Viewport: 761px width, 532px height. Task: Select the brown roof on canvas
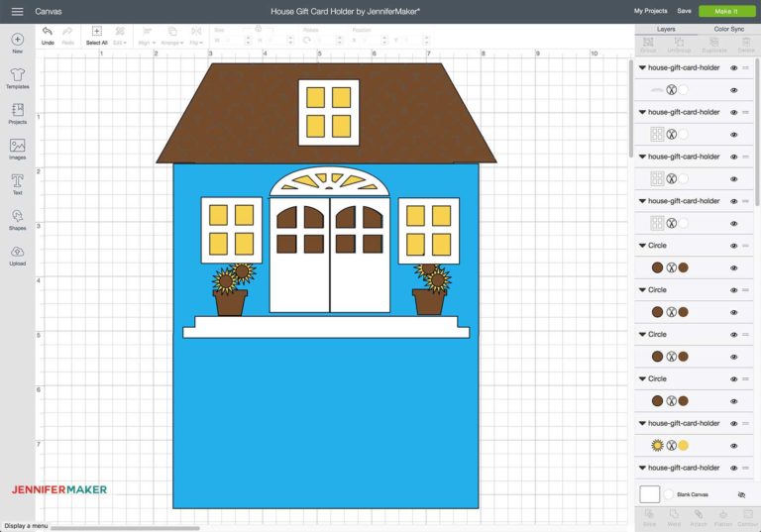pyautogui.click(x=243, y=117)
